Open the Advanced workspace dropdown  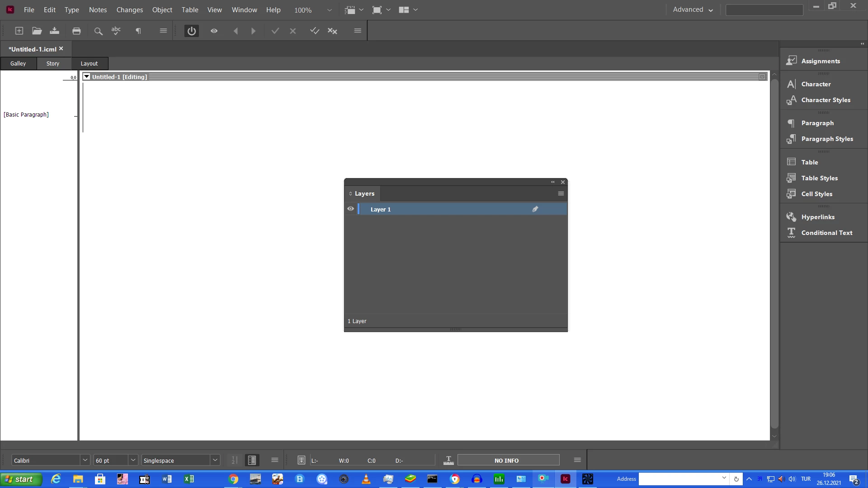693,9
